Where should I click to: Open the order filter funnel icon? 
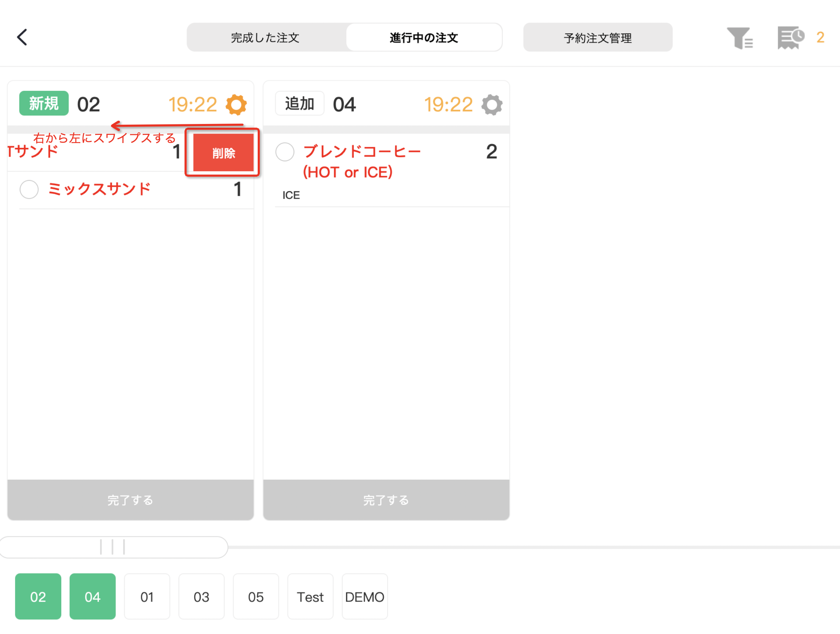pyautogui.click(x=740, y=38)
